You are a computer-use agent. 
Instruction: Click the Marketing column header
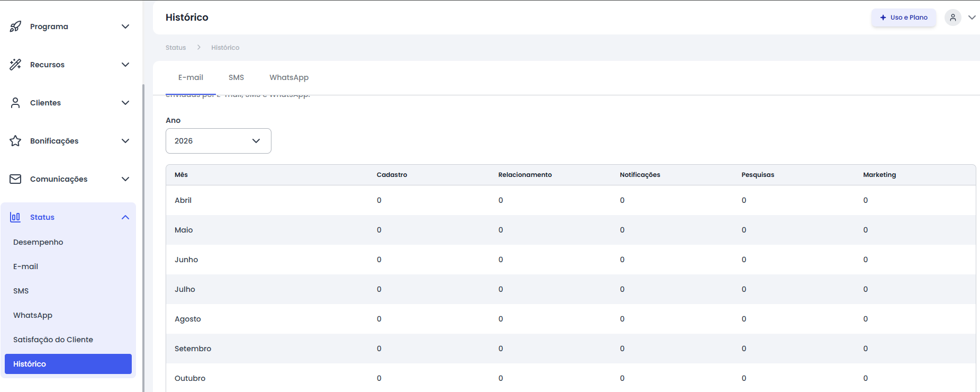[x=879, y=175]
